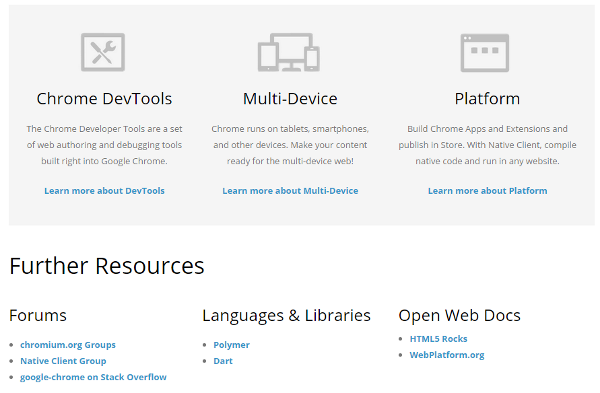Go to google-chrome on Stack Overflow
This screenshot has width=600, height=393.
(93, 377)
